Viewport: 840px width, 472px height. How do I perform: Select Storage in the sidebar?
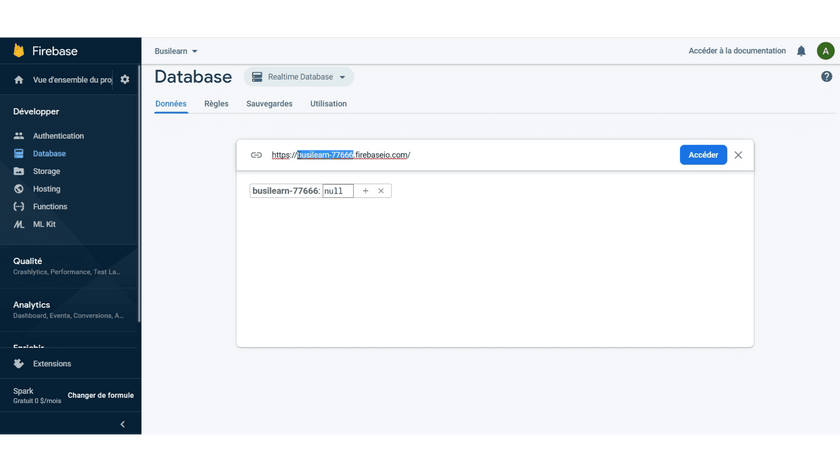coord(47,171)
